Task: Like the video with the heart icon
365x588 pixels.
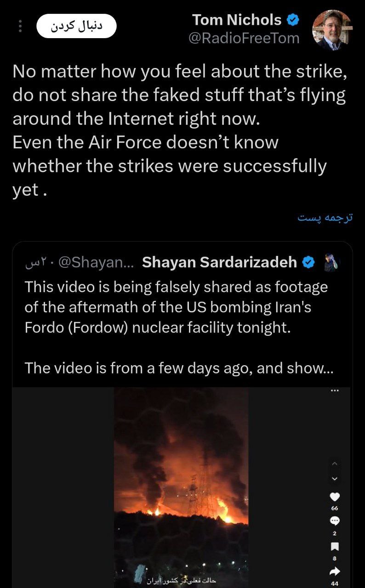Action: 335,497
